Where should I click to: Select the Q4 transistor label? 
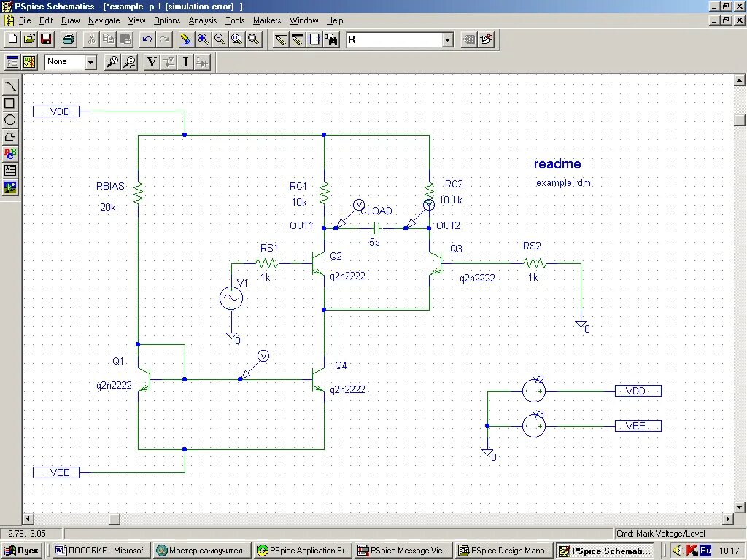(x=341, y=365)
